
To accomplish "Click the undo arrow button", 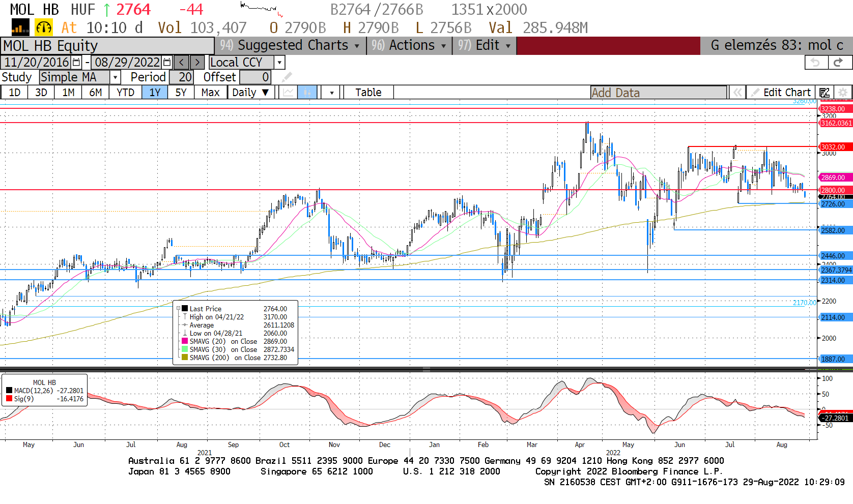I will point(815,62).
